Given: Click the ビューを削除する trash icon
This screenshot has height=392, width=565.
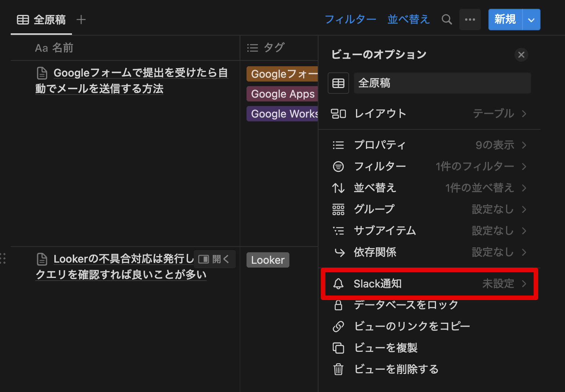Looking at the screenshot, I should click(x=338, y=369).
